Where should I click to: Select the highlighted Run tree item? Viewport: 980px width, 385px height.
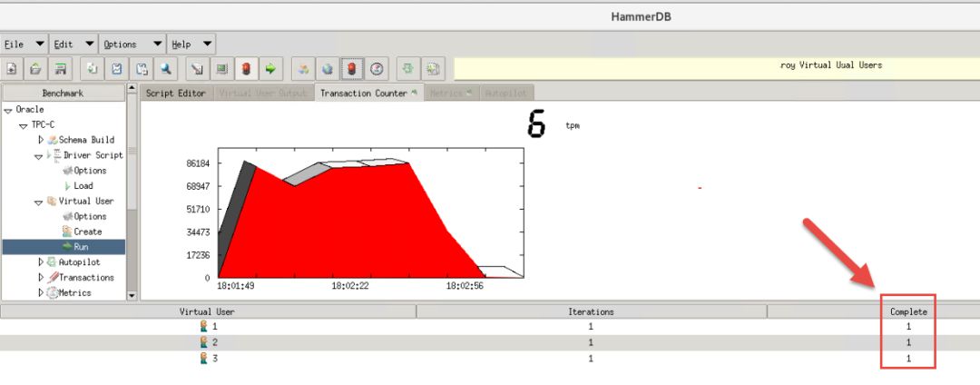(x=64, y=247)
